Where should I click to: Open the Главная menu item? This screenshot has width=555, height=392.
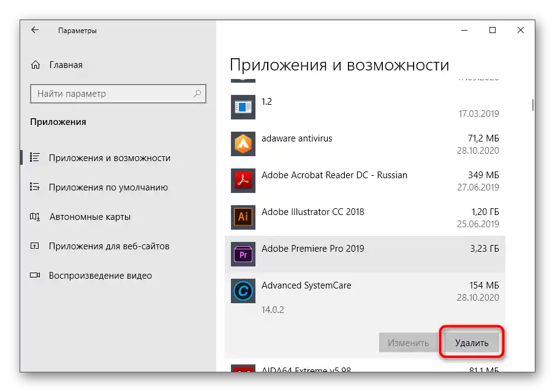click(x=66, y=65)
